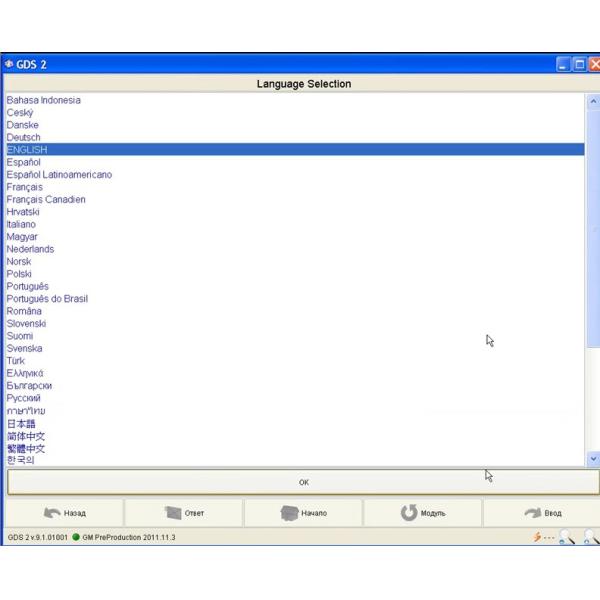Click the Назад back arrow button
Viewport: 600px width, 600px height.
[64, 513]
